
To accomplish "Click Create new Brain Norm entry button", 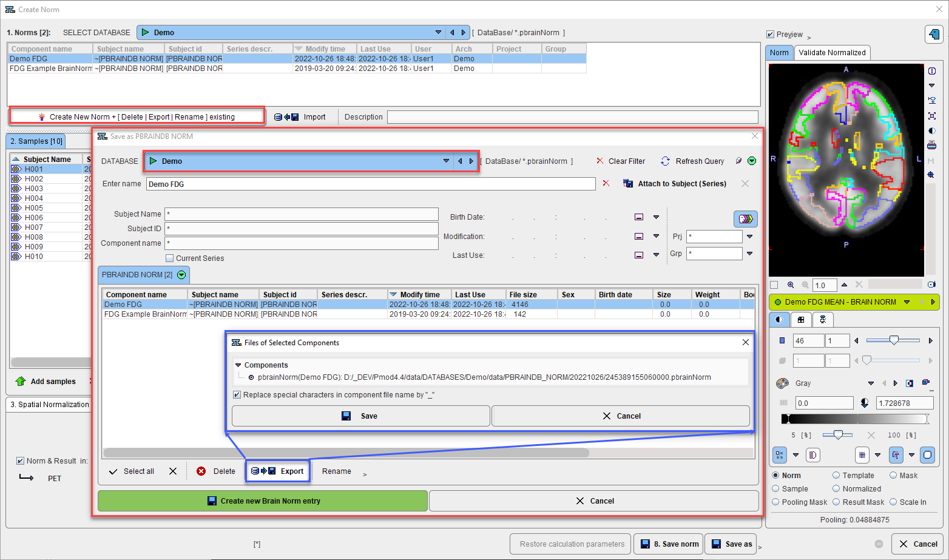I will point(263,501).
